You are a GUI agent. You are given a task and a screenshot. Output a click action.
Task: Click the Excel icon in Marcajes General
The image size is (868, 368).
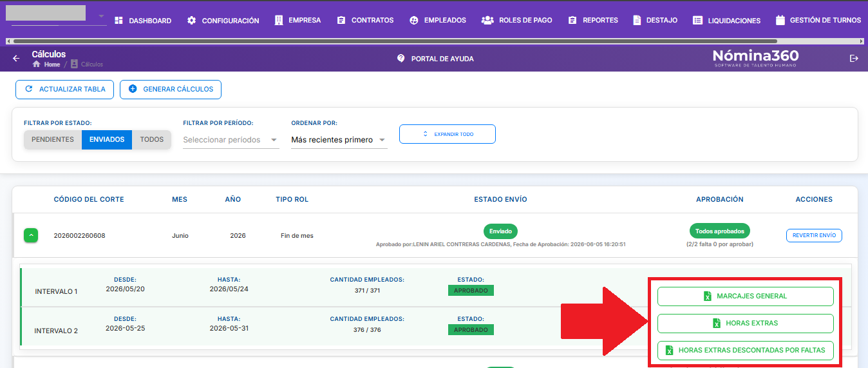[x=708, y=296]
